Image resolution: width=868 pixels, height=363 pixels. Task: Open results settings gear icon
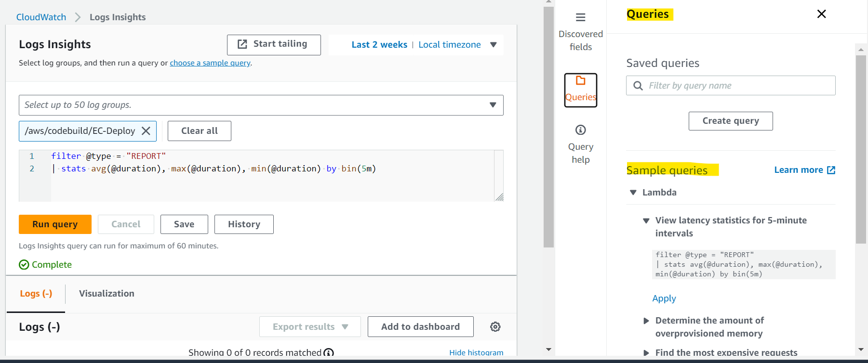coord(495,327)
